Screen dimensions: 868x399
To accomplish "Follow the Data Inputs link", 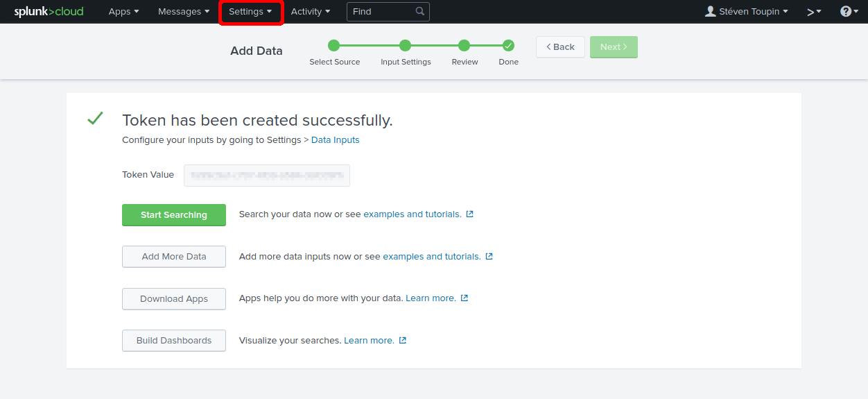I will coord(336,139).
